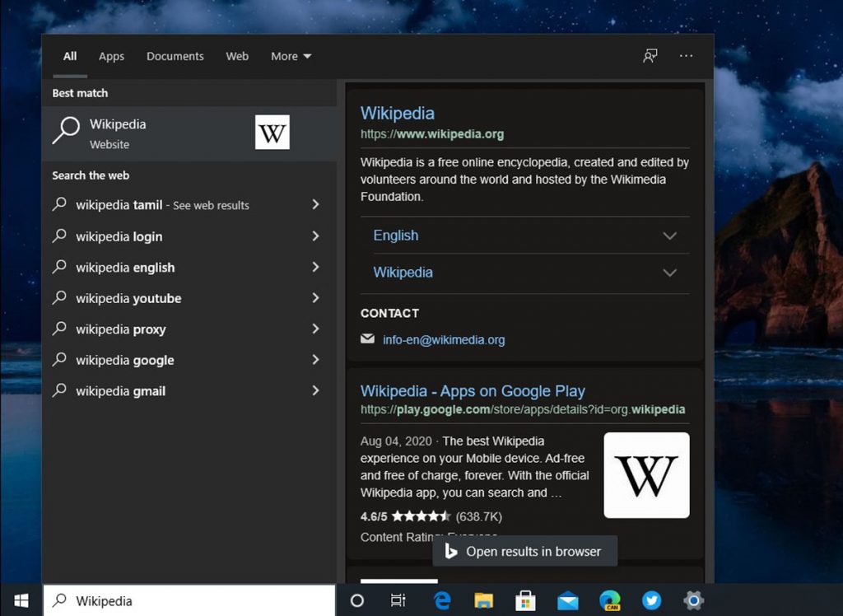Open the More tab dropdown
Viewport: 843px width, 616px height.
click(291, 55)
